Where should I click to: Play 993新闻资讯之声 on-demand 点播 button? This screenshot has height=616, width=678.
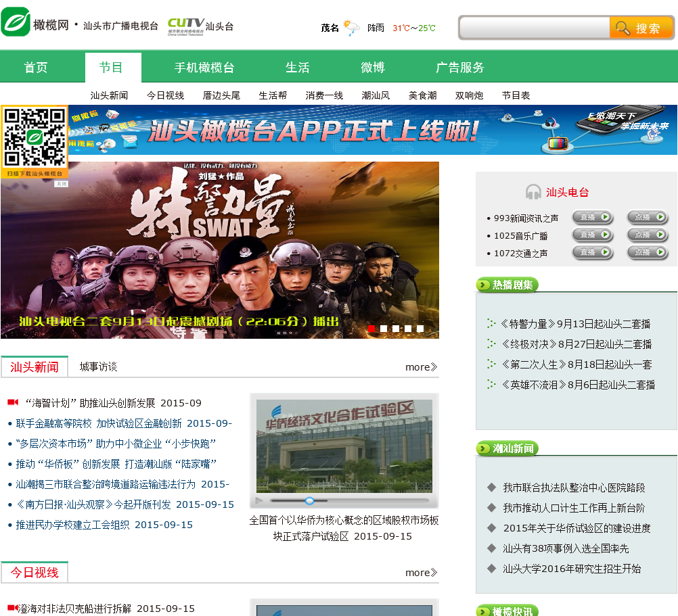coord(648,217)
